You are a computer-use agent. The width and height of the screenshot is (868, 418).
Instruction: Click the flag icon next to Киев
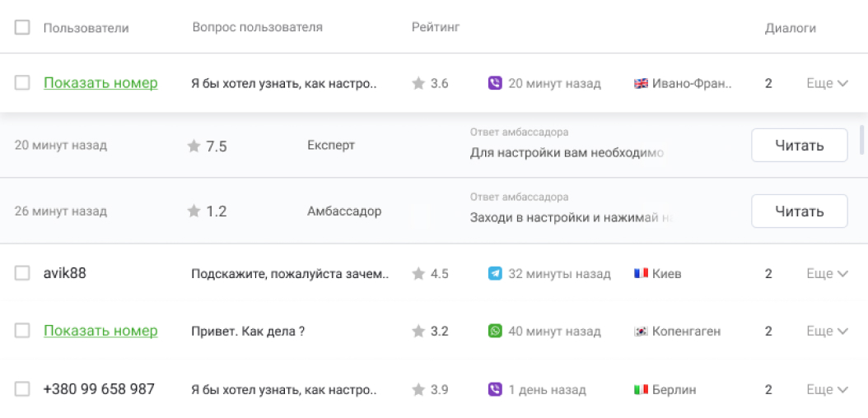[x=641, y=274]
